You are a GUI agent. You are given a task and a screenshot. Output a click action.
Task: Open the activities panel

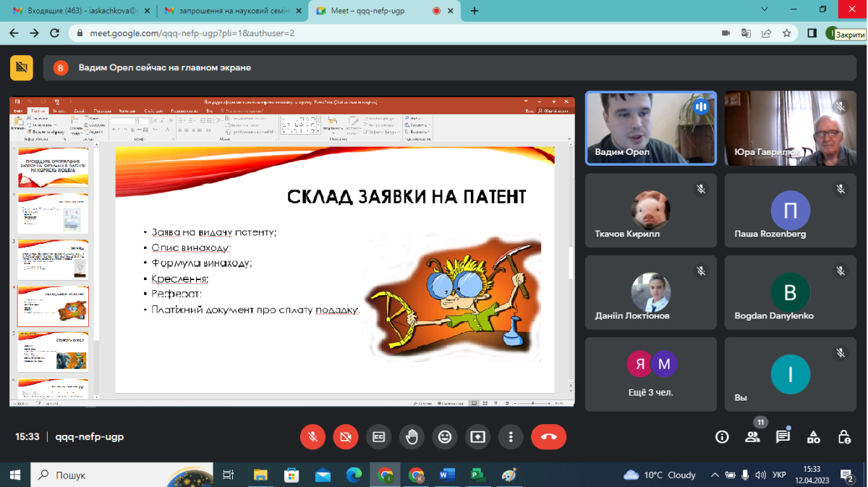pyautogui.click(x=814, y=437)
